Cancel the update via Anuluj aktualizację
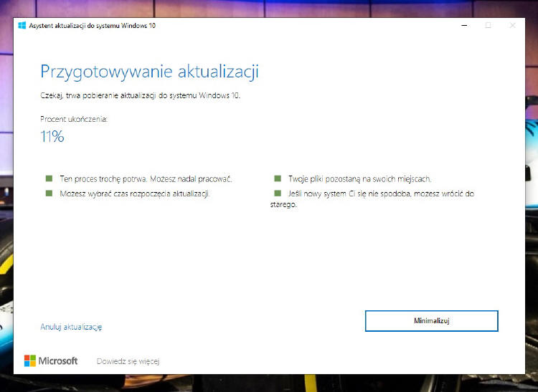 71,327
